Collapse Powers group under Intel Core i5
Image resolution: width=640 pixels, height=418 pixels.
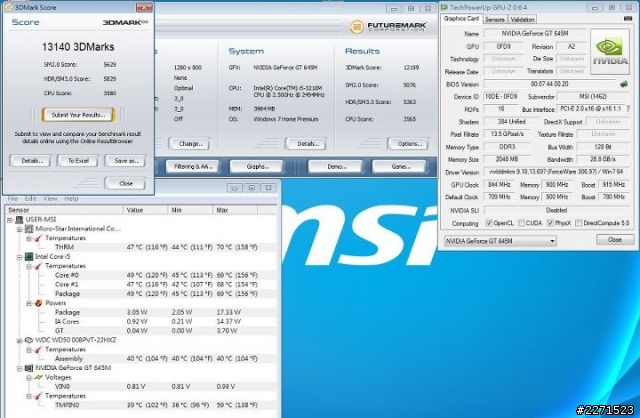click(29, 303)
